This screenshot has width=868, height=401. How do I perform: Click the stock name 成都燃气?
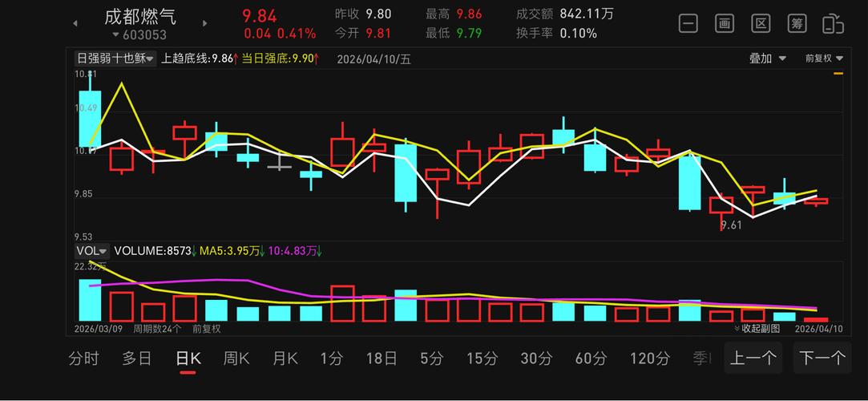[x=140, y=16]
